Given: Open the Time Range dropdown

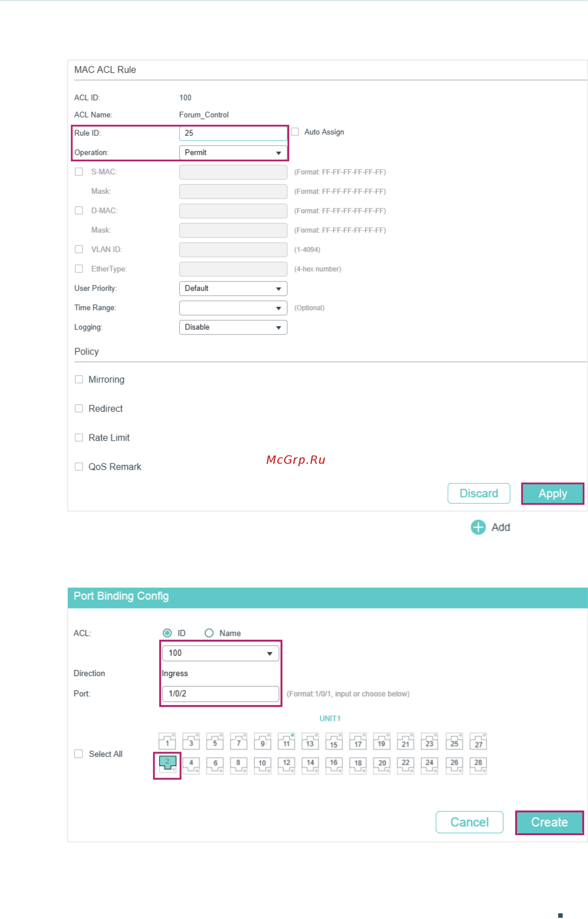Looking at the screenshot, I should [x=233, y=308].
